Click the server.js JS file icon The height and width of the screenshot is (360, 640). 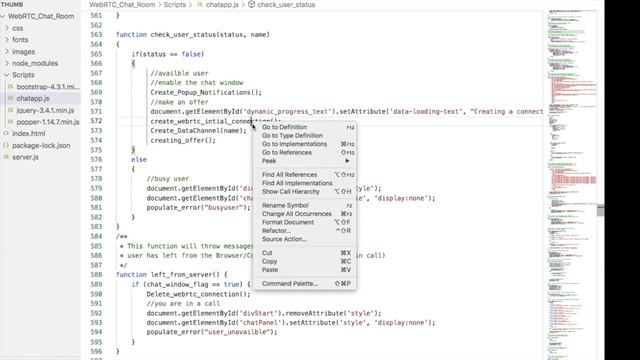[x=6, y=157]
